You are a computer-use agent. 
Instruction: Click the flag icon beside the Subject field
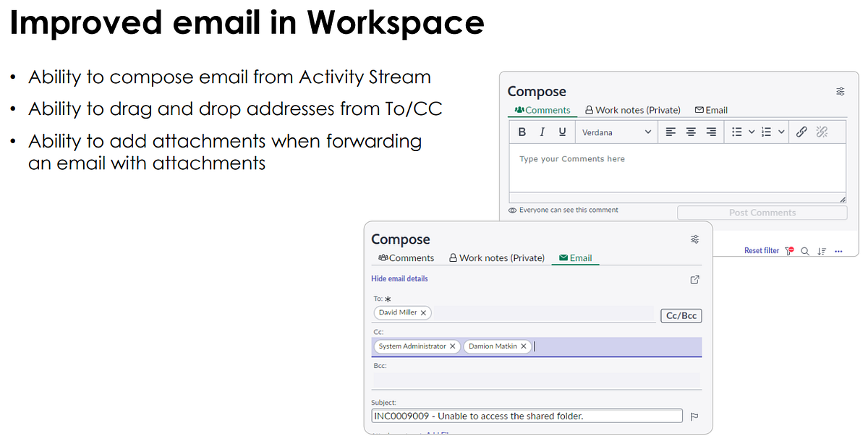pyautogui.click(x=694, y=416)
